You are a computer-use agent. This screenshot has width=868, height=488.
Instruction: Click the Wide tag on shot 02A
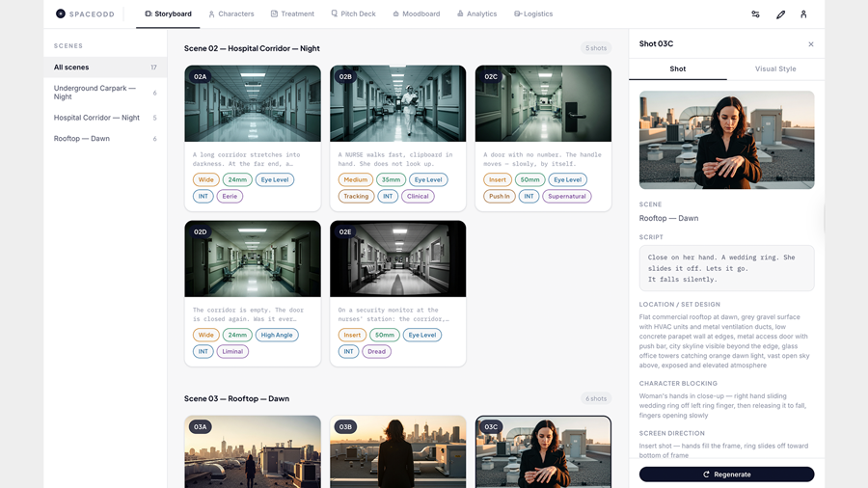[x=206, y=179]
